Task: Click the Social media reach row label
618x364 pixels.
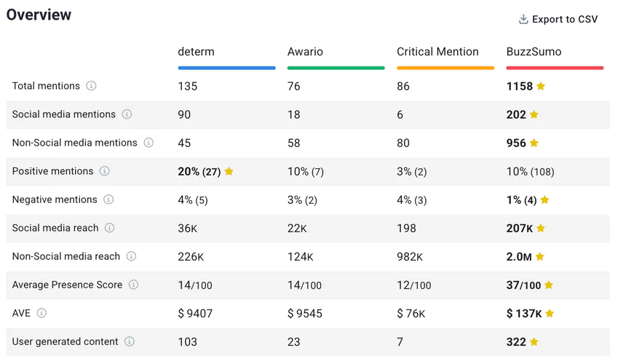Action: pos(55,228)
